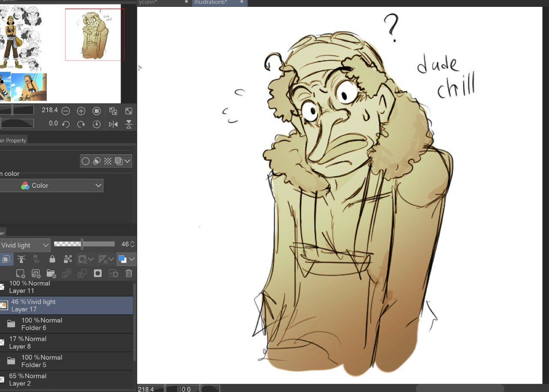The width and height of the screenshot is (549, 392).
Task: Click the Navigator zoom slider
Action: [x=17, y=110]
